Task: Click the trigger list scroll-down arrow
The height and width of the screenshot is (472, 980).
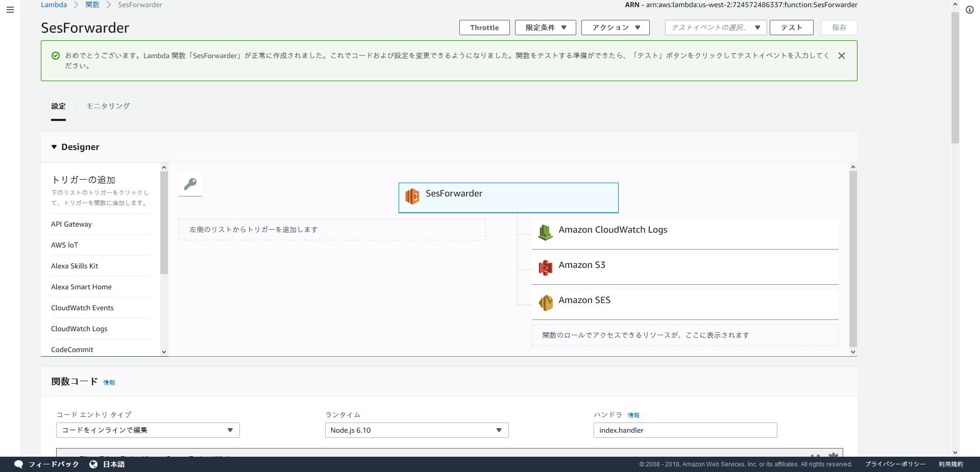Action: click(x=164, y=352)
